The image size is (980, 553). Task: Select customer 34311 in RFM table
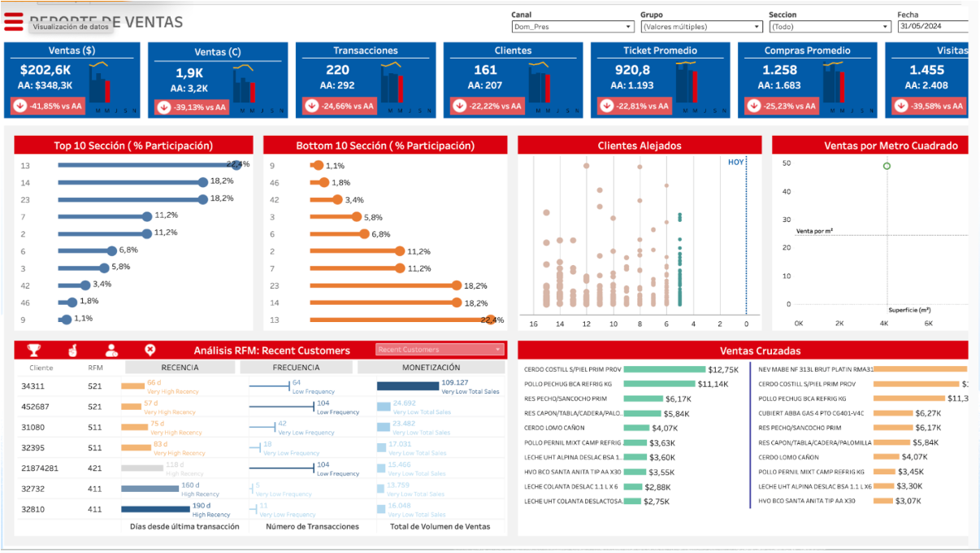pos(33,386)
